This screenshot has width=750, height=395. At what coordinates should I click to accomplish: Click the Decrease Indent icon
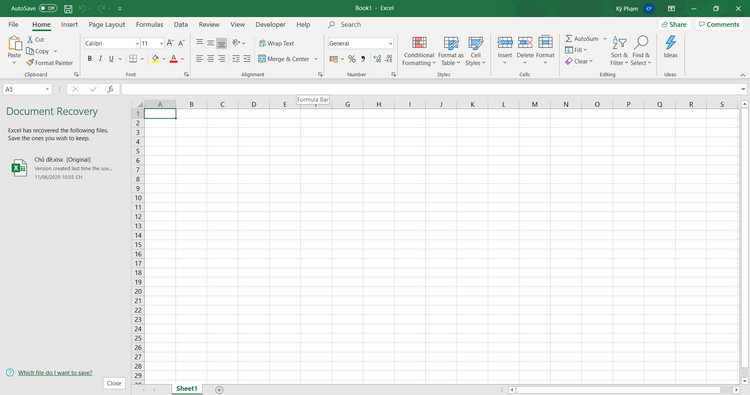[236, 59]
